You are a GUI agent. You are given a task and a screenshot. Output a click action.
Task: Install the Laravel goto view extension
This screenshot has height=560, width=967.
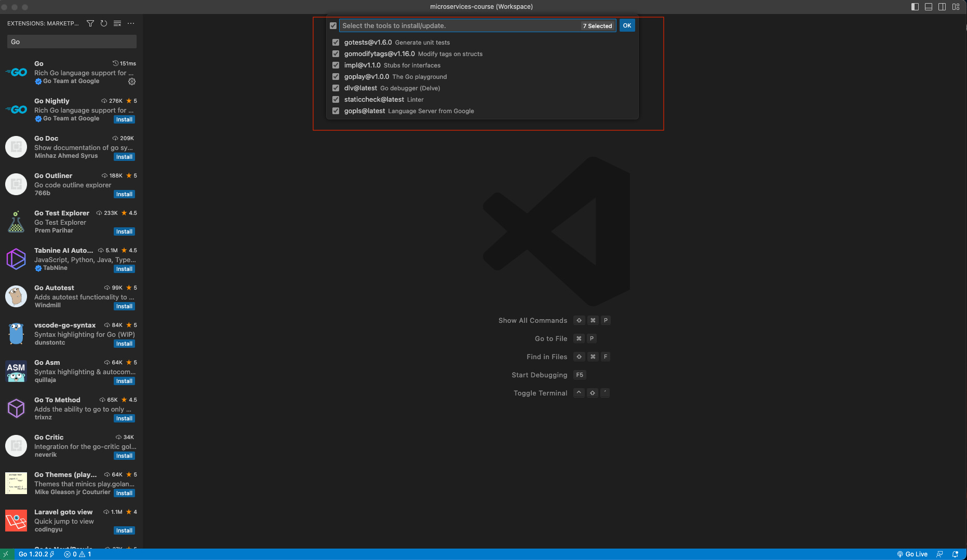(124, 530)
